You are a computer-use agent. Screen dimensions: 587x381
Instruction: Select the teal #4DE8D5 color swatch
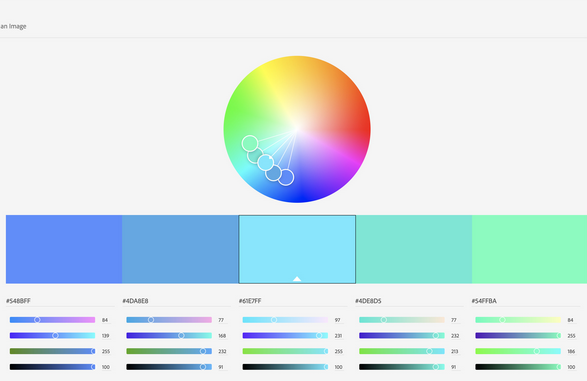tap(414, 249)
